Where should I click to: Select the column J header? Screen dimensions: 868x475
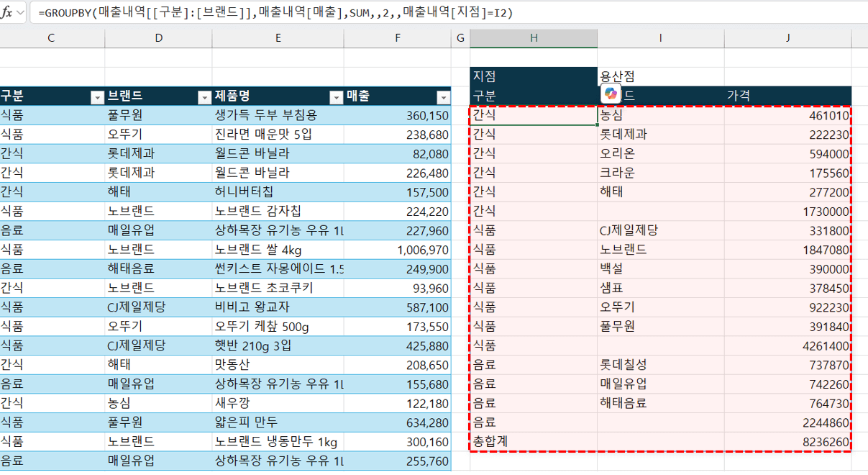pyautogui.click(x=788, y=37)
